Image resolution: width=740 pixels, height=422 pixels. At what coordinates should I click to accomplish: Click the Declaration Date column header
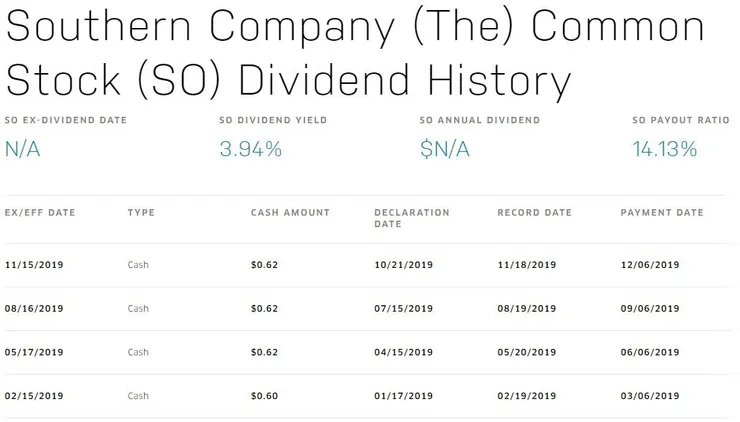[412, 218]
